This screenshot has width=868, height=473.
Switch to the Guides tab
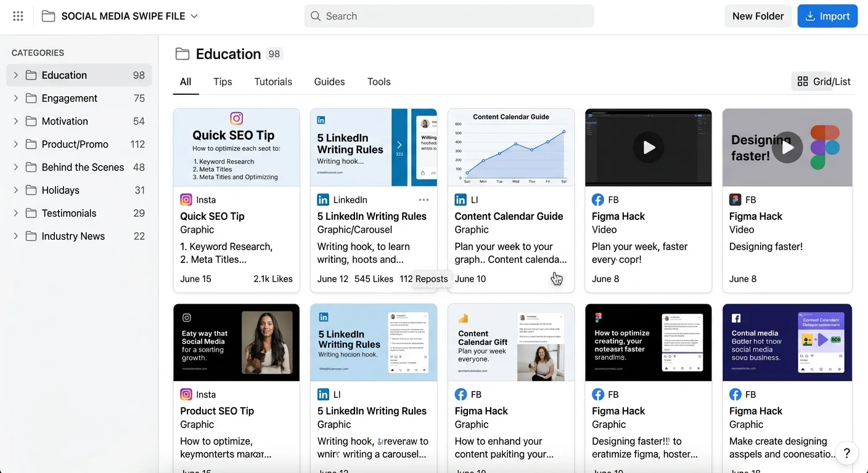point(329,81)
